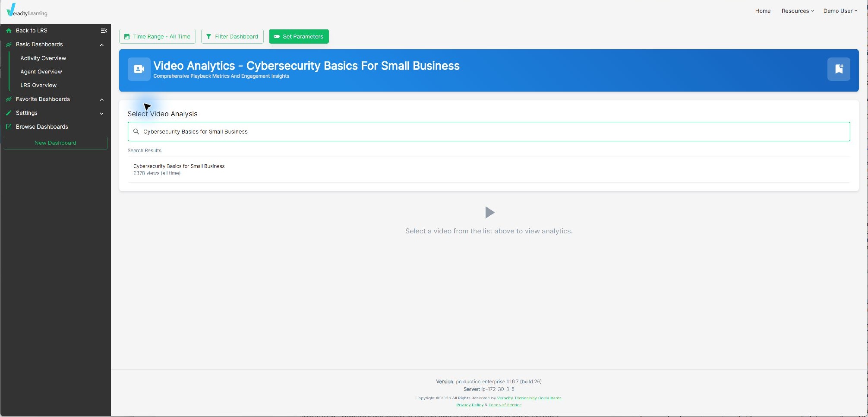Expand the Settings section chevron
Viewport: 868px width, 417px height.
tap(102, 114)
